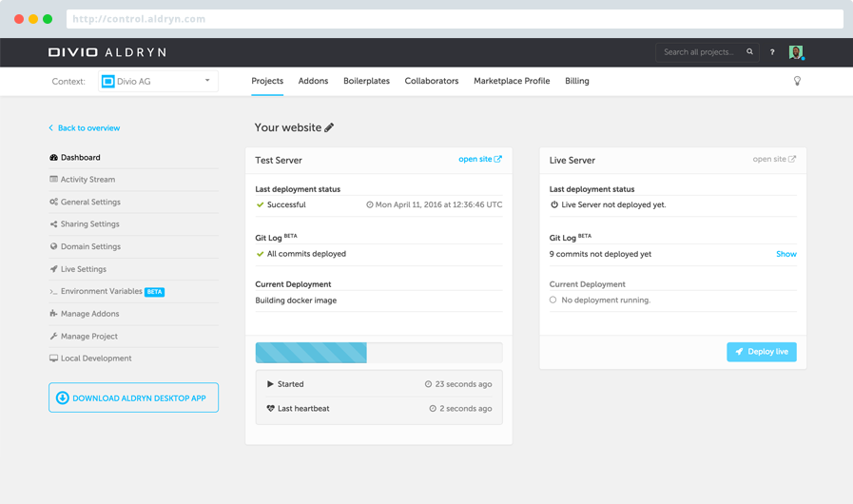853x504 pixels.
Task: Click the BETA badge beside Environment Variables
Action: (x=154, y=292)
